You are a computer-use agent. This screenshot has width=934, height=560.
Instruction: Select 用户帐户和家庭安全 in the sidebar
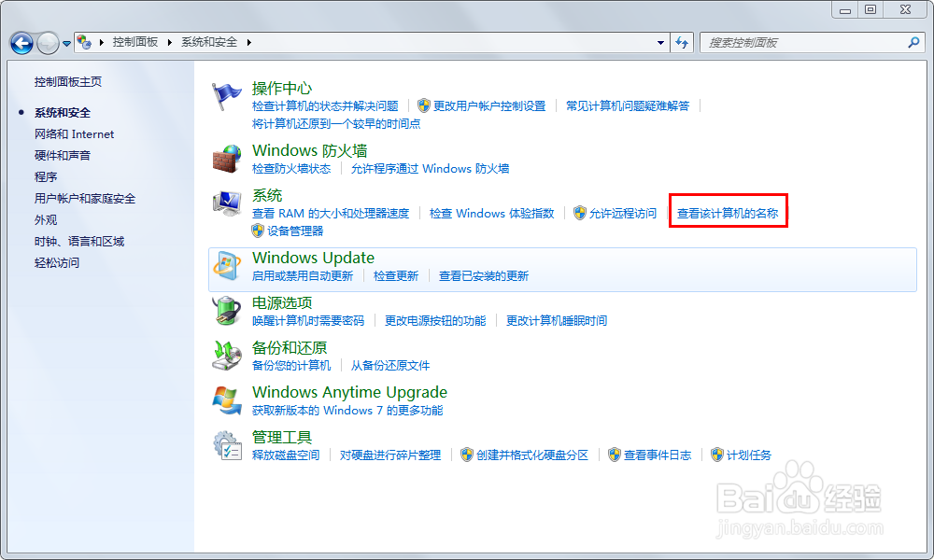coord(85,198)
